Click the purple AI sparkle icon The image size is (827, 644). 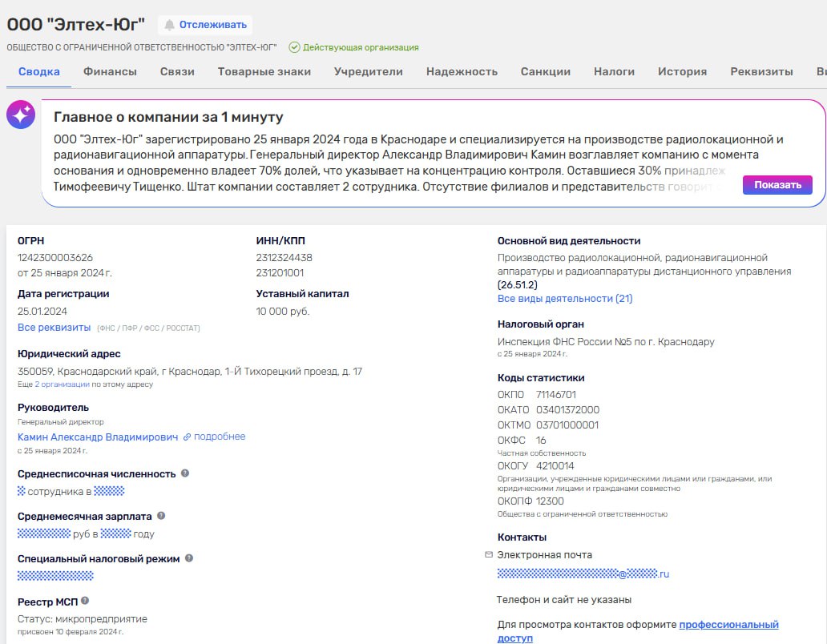[21, 115]
